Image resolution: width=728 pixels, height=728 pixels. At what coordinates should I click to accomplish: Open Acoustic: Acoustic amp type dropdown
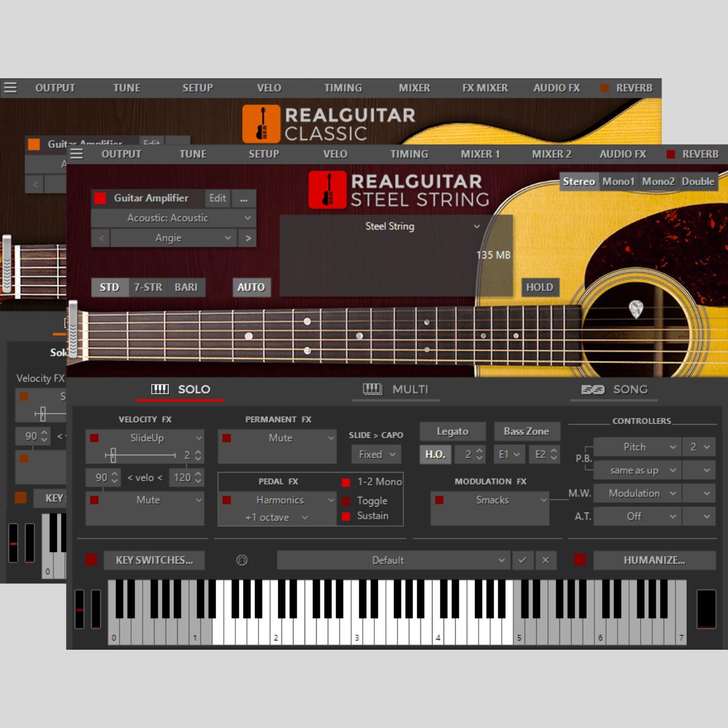(x=174, y=218)
